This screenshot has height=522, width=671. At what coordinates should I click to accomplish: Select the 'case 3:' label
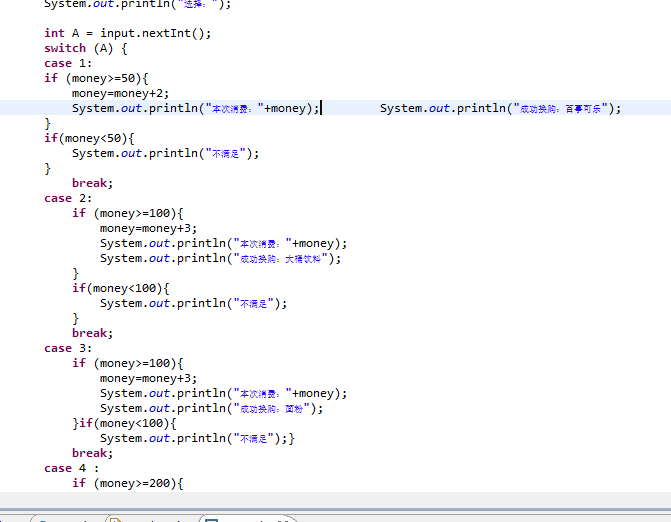click(x=68, y=348)
